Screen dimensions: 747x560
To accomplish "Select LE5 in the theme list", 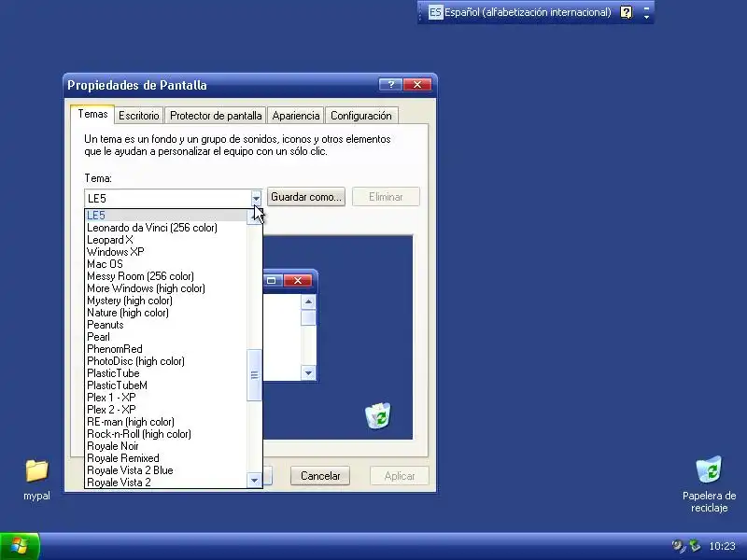I will click(x=166, y=216).
